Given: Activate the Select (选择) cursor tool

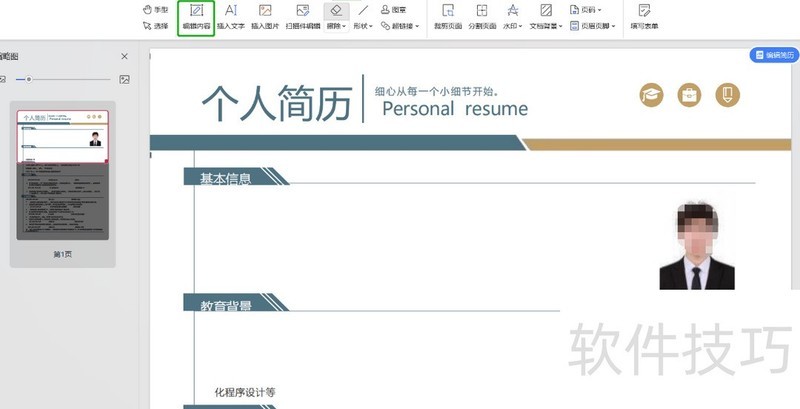Looking at the screenshot, I should point(156,25).
